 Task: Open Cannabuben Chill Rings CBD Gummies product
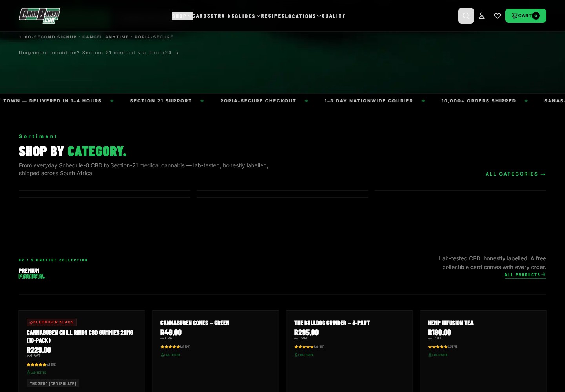click(80, 336)
